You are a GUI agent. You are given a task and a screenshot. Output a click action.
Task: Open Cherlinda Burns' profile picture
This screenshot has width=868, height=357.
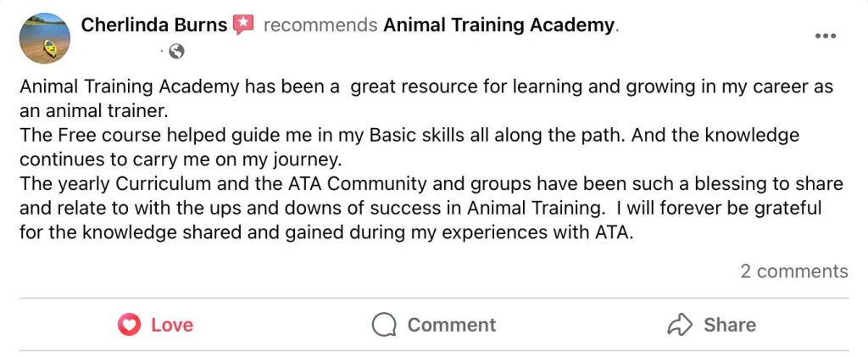[44, 38]
